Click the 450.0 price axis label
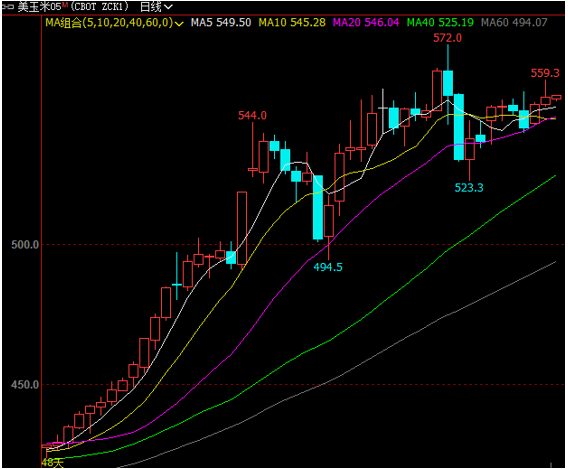The image size is (568, 469). pos(25,385)
